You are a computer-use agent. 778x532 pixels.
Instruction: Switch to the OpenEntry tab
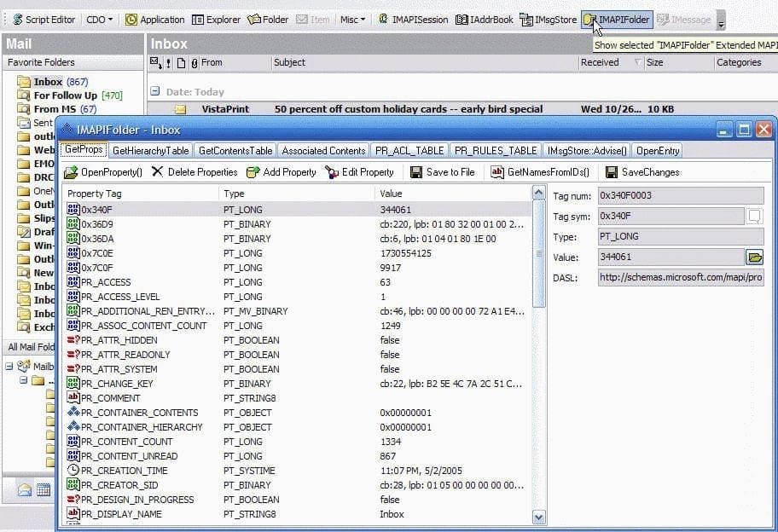(x=658, y=151)
